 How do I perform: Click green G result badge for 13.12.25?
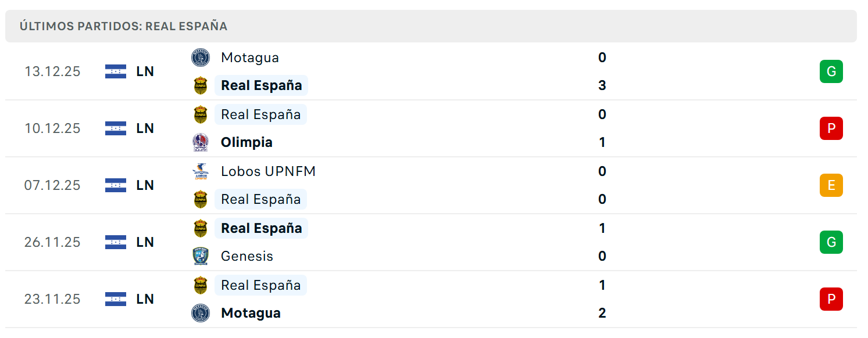pyautogui.click(x=831, y=71)
